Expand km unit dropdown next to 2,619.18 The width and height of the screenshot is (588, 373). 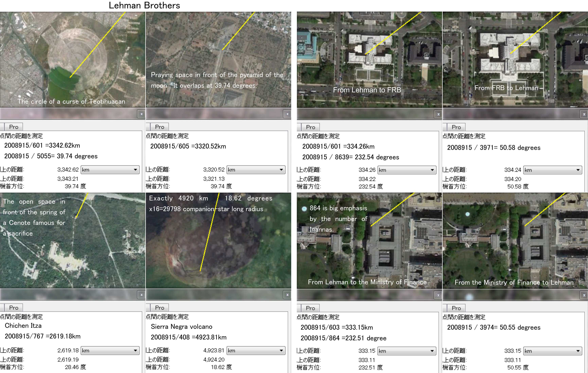pos(110,351)
